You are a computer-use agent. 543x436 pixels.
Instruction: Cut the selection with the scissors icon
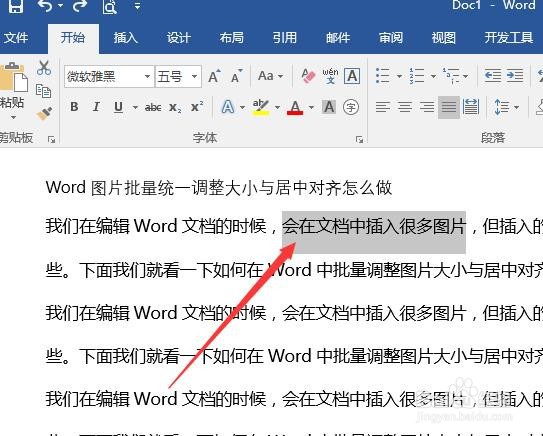coord(44,68)
